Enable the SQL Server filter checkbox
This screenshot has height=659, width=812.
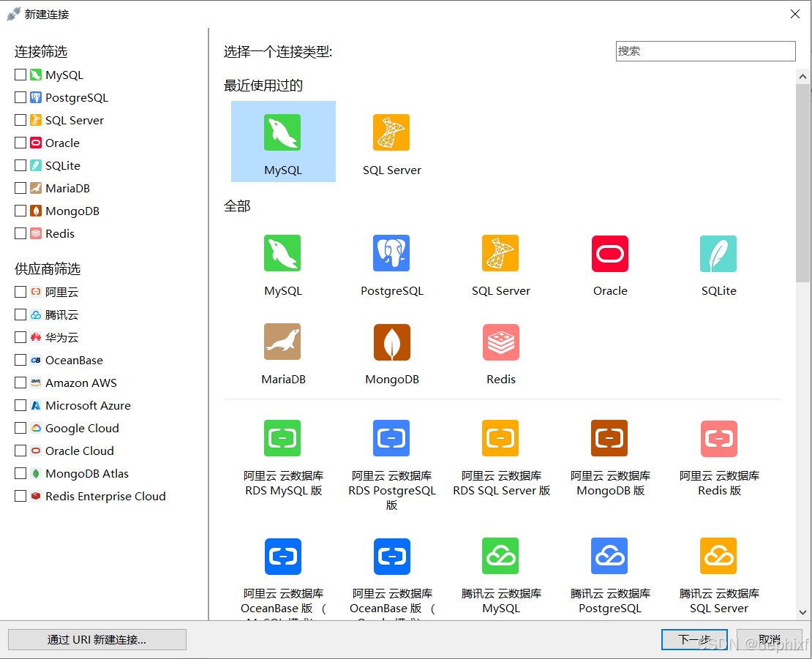[x=20, y=120]
